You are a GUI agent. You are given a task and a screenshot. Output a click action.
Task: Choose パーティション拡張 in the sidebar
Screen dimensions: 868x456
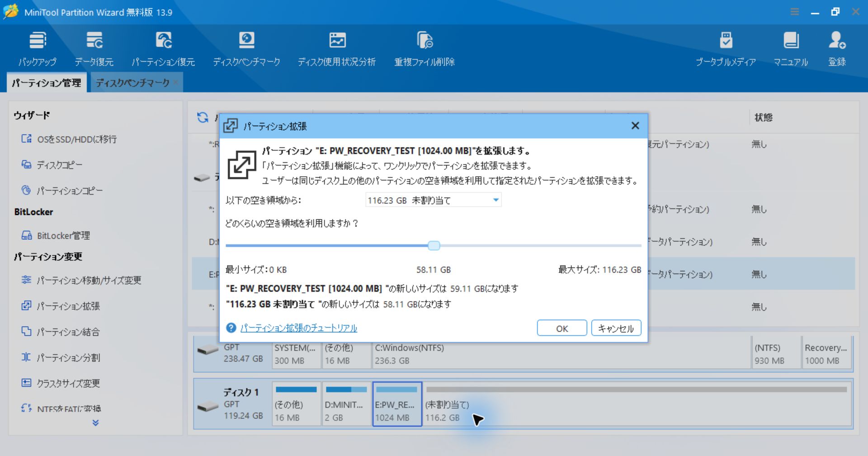61,306
